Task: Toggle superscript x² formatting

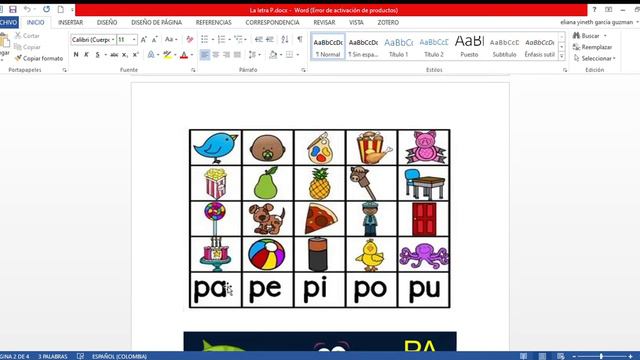Action: (136, 54)
